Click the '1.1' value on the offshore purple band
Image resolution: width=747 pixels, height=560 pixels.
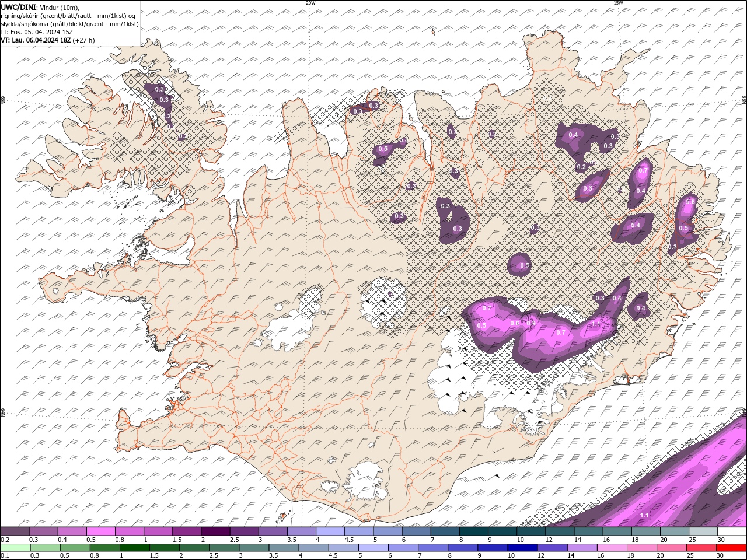(x=644, y=515)
